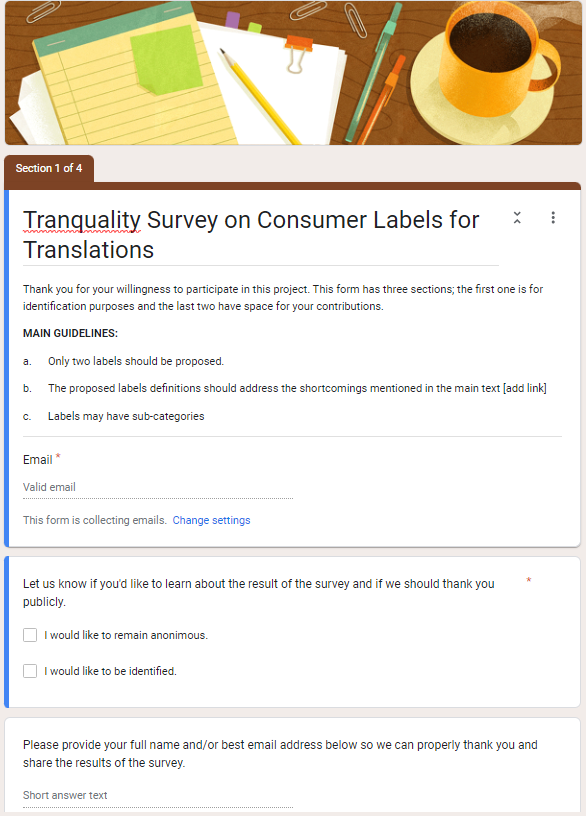Edit the Tranquality Survey form title
This screenshot has height=816, width=586.
(260, 235)
